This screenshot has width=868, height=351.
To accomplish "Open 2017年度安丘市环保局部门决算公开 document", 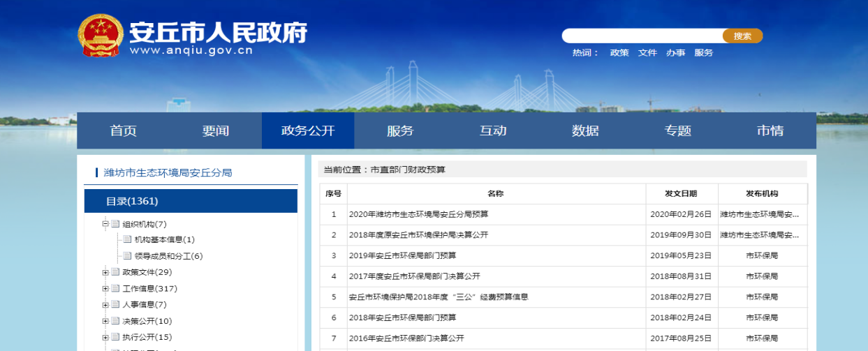I will pos(415,276).
